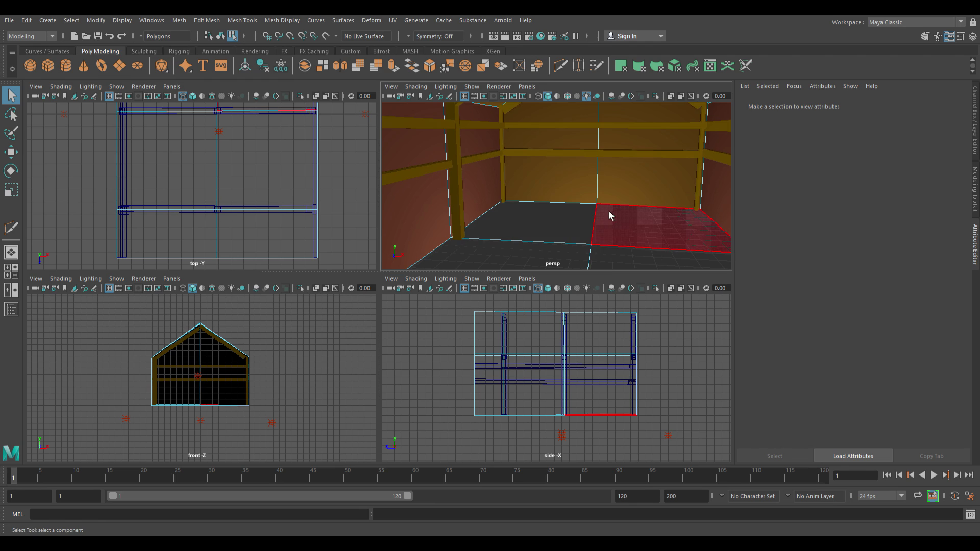This screenshot has height=551, width=980.
Task: Select the Select tool in the toolbox
Action: pos(11,95)
